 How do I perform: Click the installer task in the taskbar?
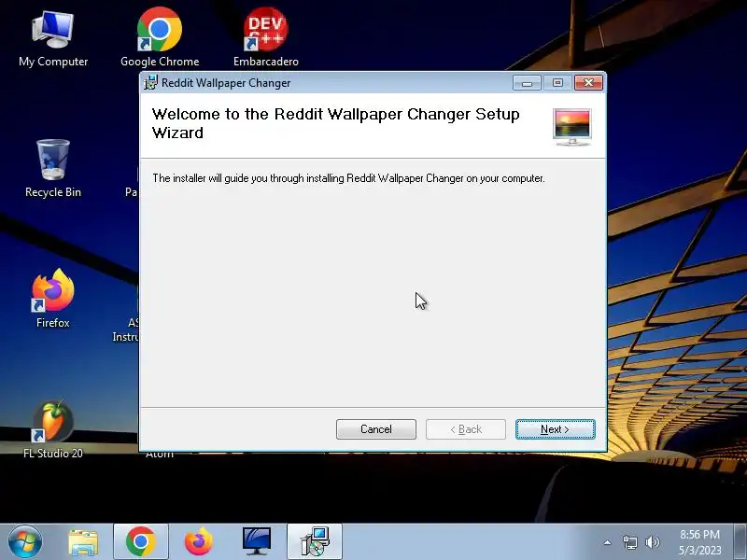[315, 542]
